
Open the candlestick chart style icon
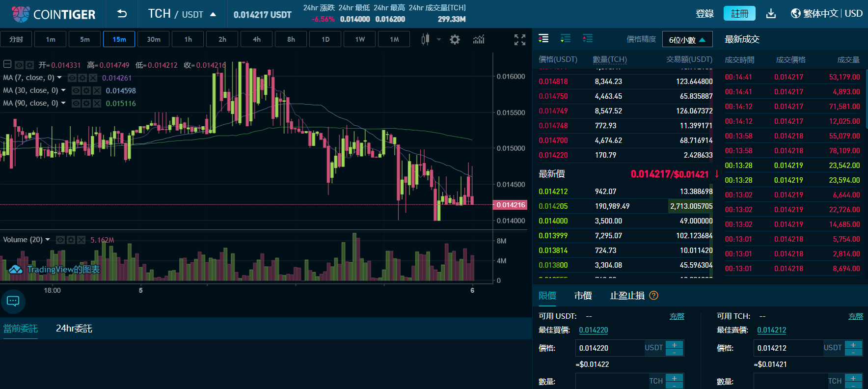click(x=425, y=39)
